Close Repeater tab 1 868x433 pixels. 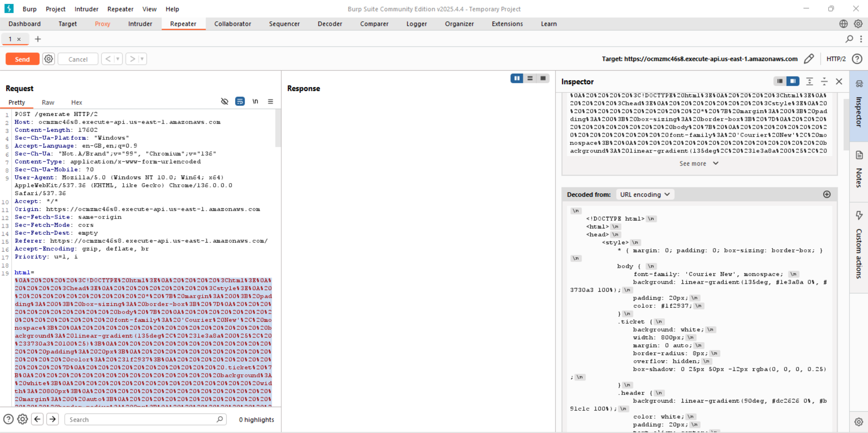coord(19,39)
